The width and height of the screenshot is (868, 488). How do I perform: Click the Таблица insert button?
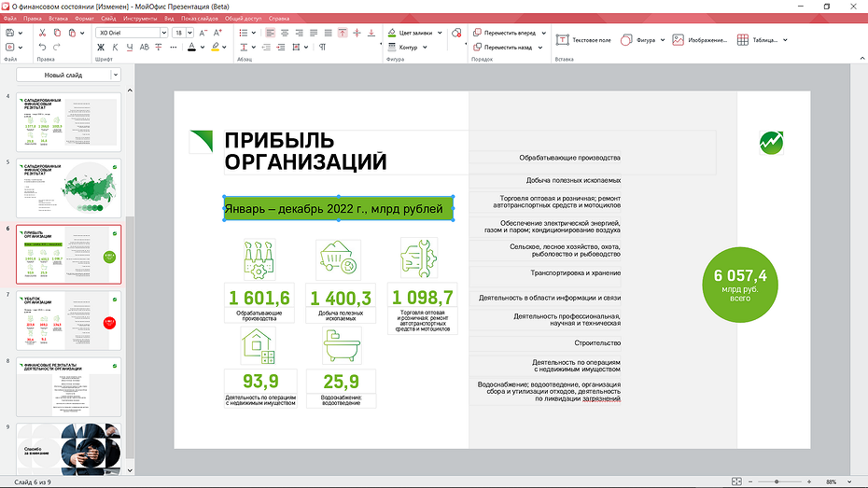coord(757,40)
